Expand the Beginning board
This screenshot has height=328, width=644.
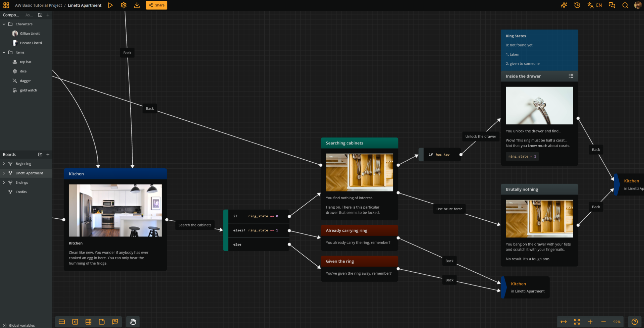tap(4, 164)
